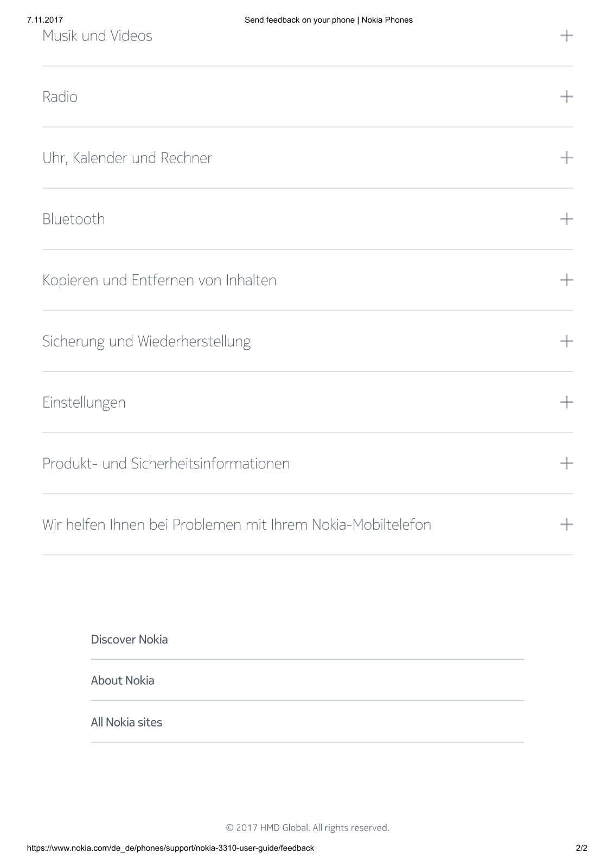
Task: Click plus icon for Kopieren und Entfernen
Action: pyautogui.click(x=566, y=280)
